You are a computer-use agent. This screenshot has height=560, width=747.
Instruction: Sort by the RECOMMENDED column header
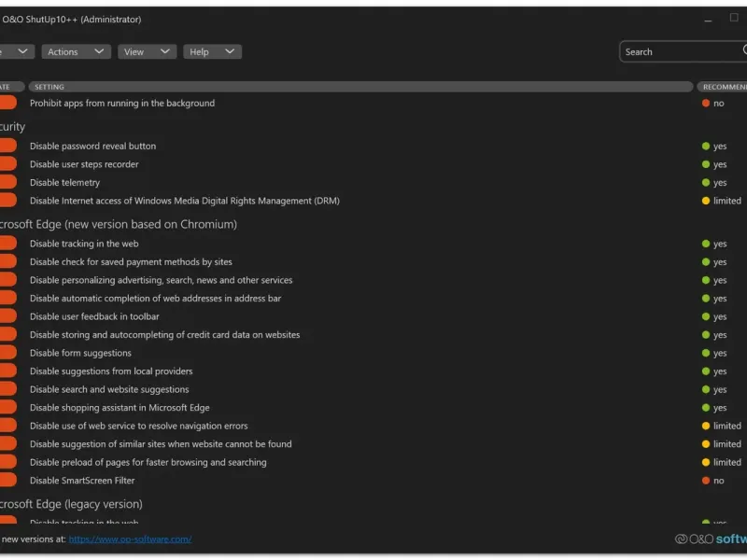click(722, 87)
